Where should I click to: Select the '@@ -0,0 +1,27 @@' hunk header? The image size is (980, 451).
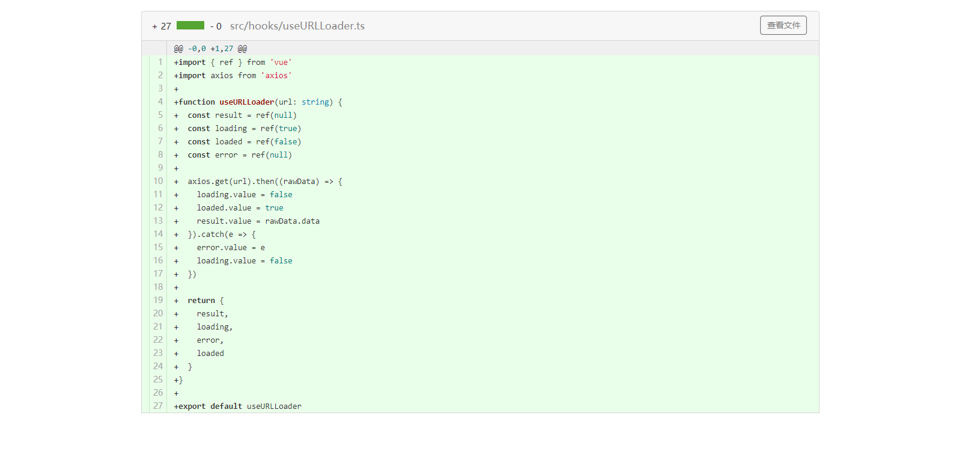(210, 49)
